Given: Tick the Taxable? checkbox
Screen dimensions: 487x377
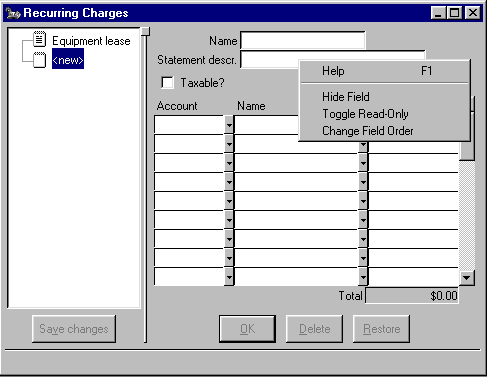Looking at the screenshot, I should (167, 82).
